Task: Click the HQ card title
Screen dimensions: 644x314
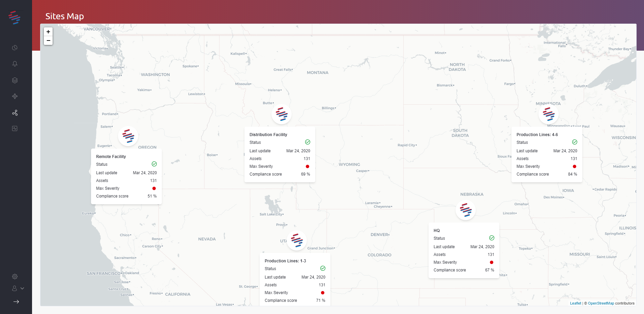Action: (x=437, y=231)
